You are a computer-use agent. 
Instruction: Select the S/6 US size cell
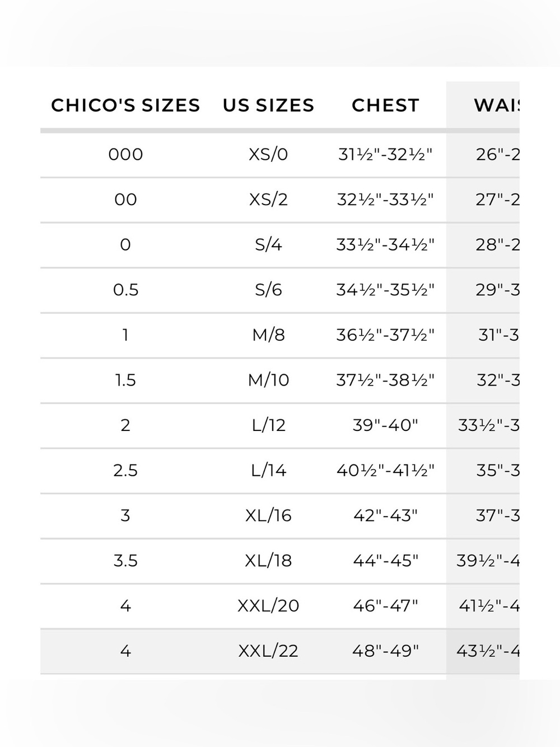(x=268, y=290)
